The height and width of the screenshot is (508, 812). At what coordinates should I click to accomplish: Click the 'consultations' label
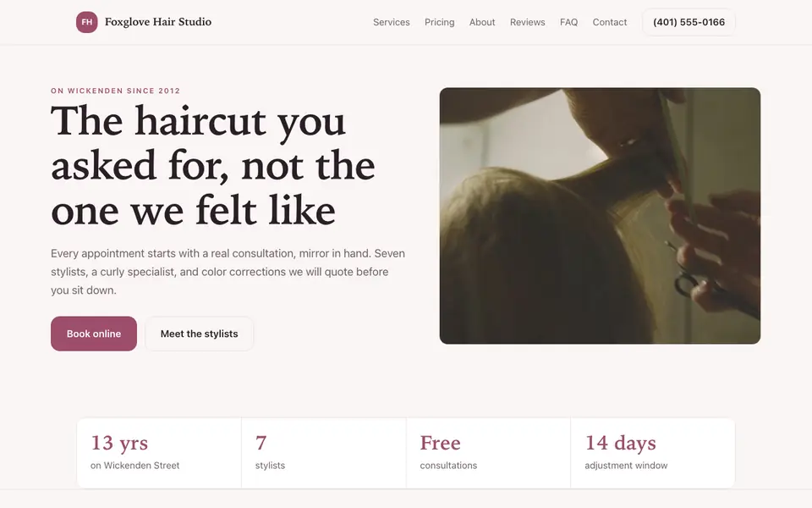[x=448, y=466]
